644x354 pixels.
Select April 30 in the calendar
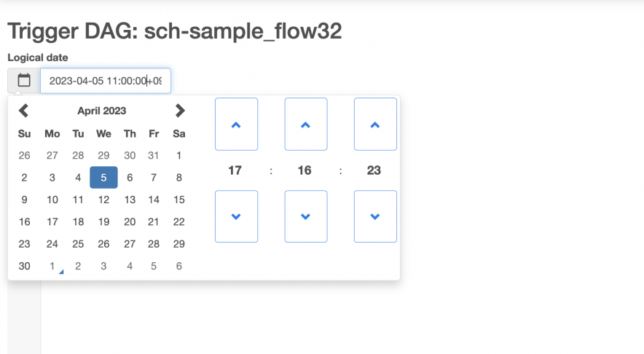coord(25,266)
